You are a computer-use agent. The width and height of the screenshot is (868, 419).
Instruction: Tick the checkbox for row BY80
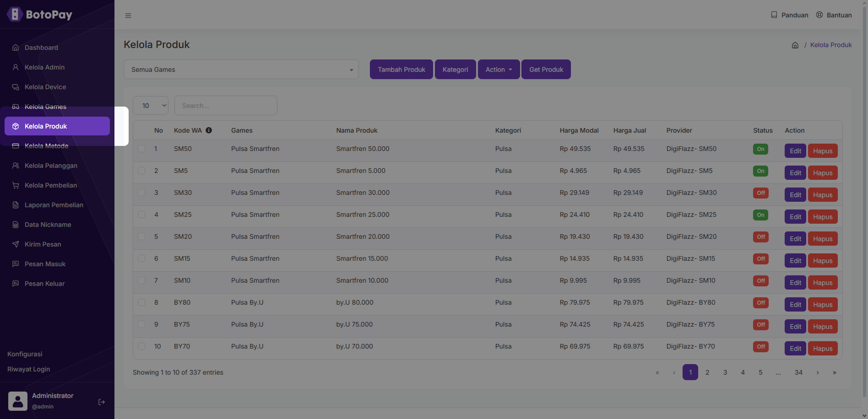(141, 302)
